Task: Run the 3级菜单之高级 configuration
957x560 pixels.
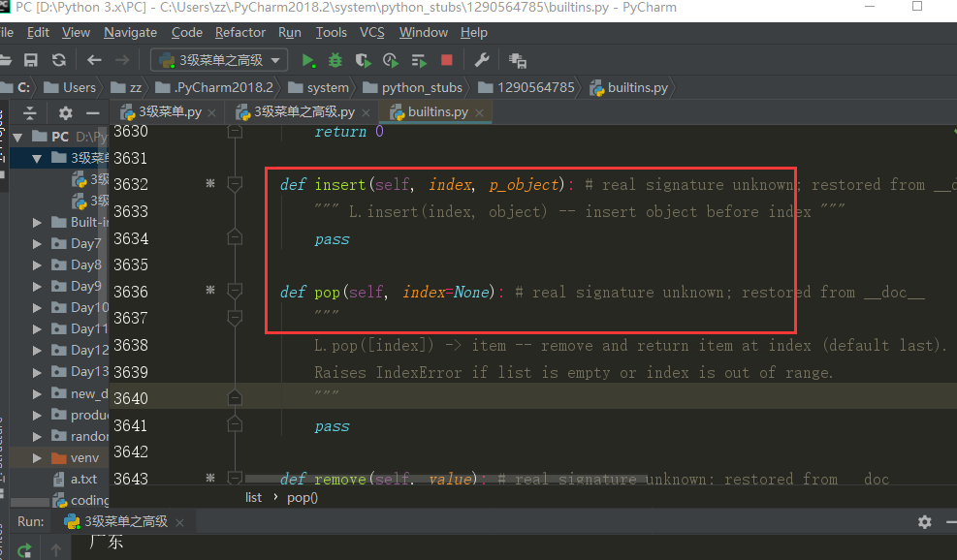Action: 307,59
